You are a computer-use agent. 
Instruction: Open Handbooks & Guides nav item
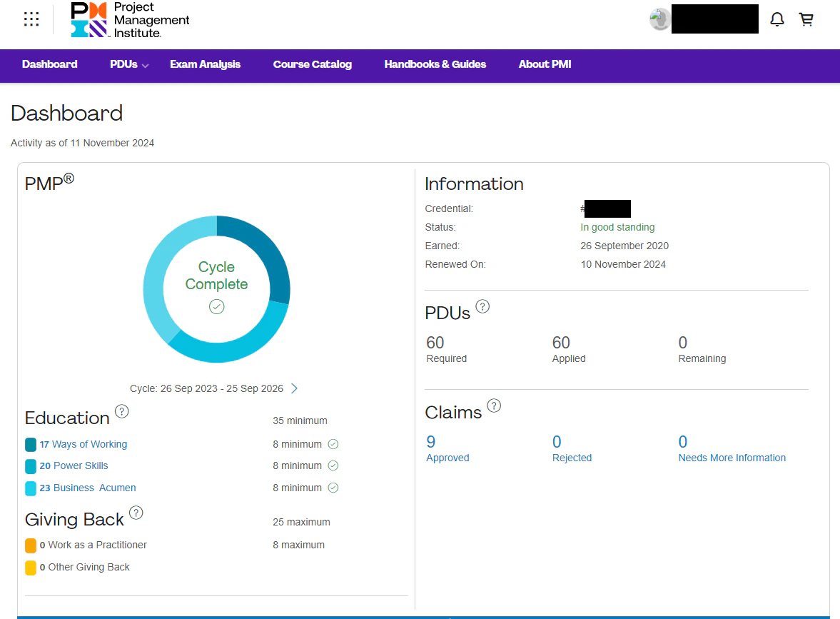click(435, 64)
